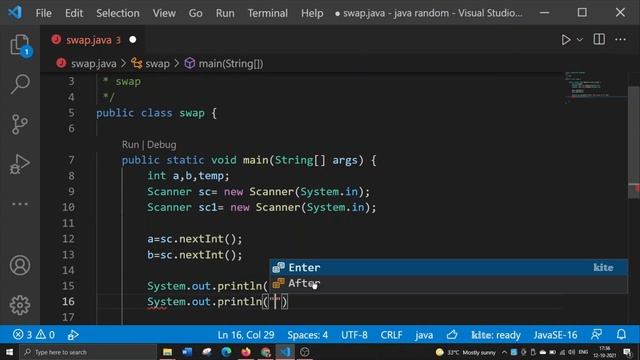Expand the run options dropdown arrow
This screenshot has width=640, height=360.
[580, 40]
